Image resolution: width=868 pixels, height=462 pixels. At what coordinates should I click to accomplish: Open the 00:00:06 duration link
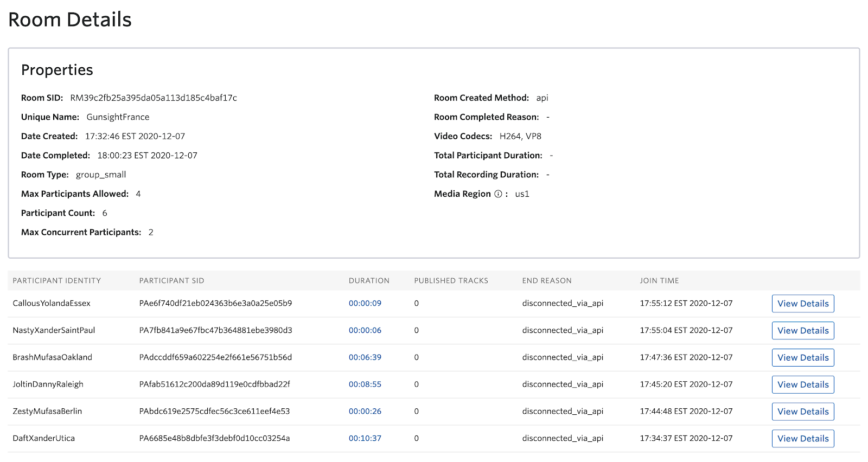tap(365, 330)
